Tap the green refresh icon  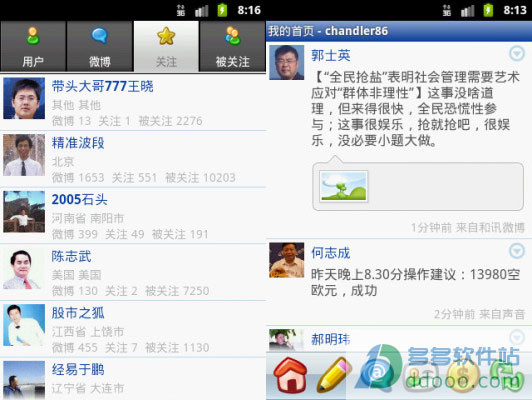[508, 376]
